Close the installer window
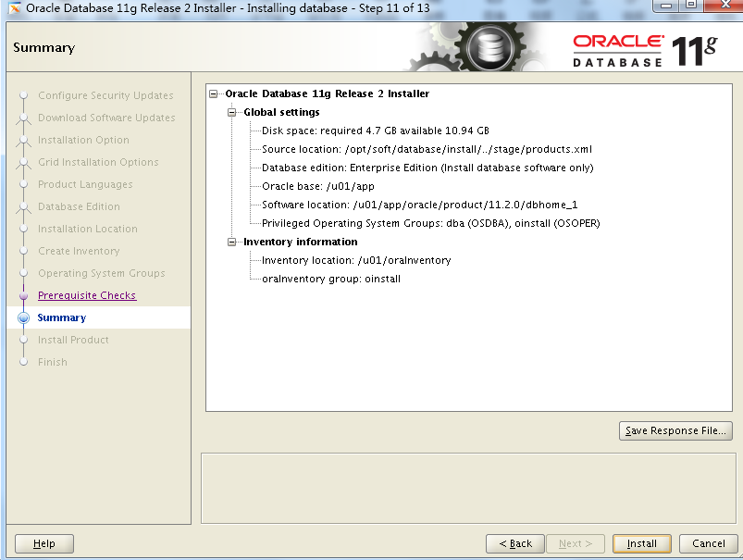 (724, 6)
